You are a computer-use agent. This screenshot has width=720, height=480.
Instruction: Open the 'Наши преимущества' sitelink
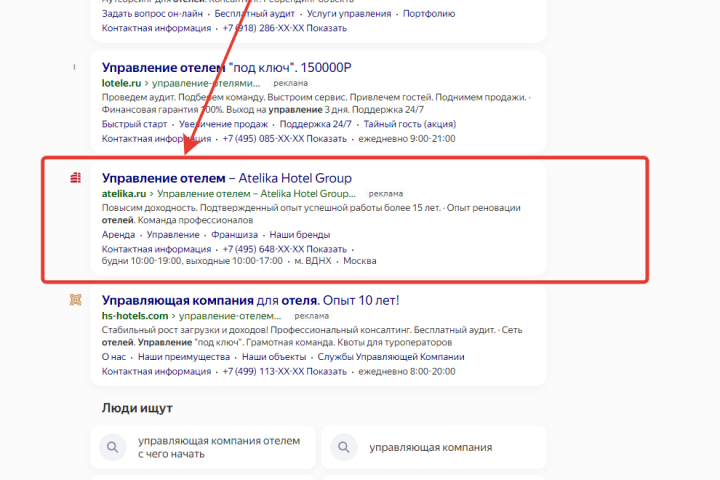(x=184, y=357)
